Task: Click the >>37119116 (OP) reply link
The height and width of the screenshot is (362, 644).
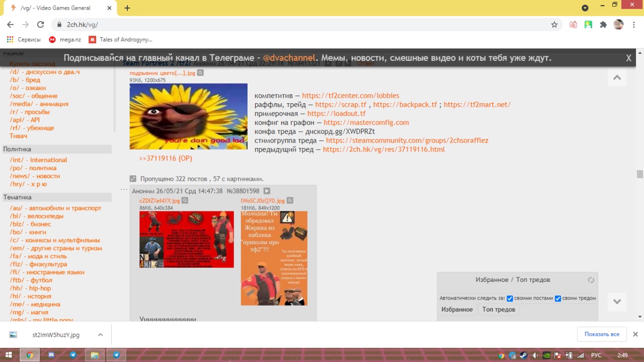Action: [x=166, y=158]
